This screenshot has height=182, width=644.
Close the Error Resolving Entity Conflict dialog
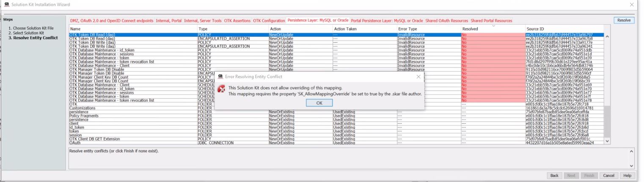(x=418, y=77)
